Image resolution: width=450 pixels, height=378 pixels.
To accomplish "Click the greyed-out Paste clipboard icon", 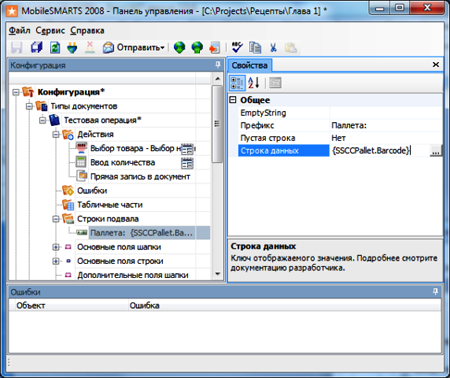I will tap(291, 48).
